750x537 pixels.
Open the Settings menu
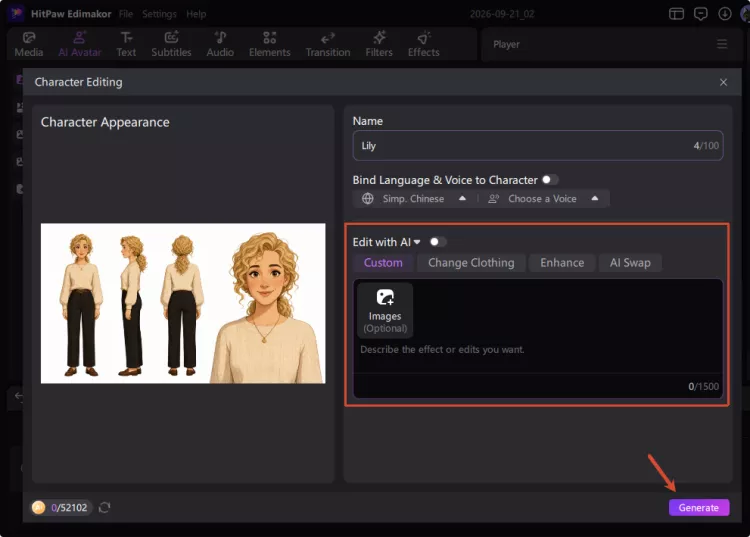click(159, 14)
